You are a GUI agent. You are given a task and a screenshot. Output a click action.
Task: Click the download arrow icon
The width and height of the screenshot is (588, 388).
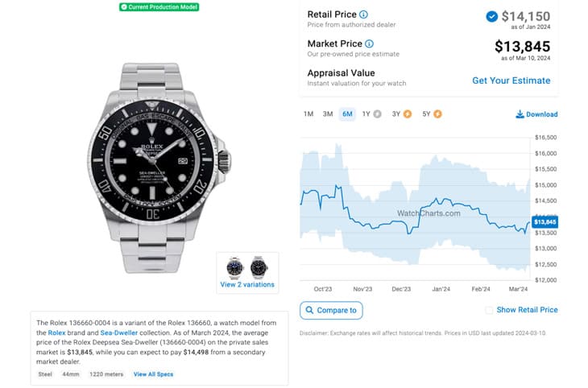coord(520,114)
